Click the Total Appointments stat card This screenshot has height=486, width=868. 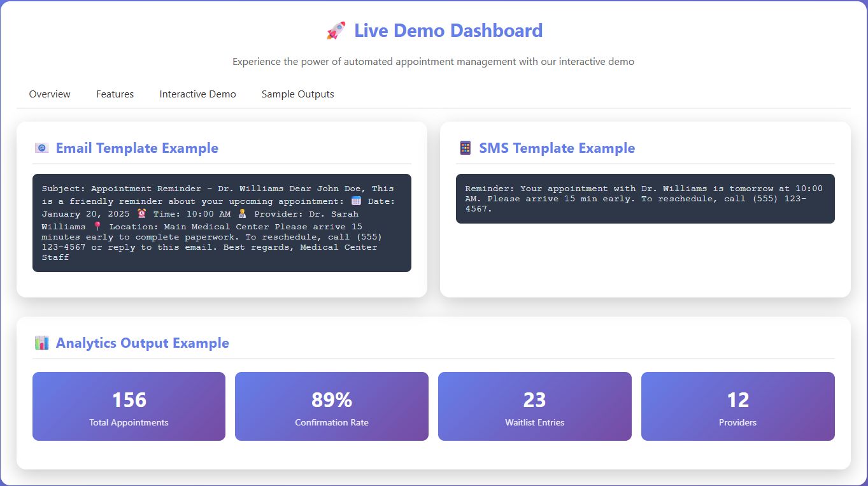[129, 406]
